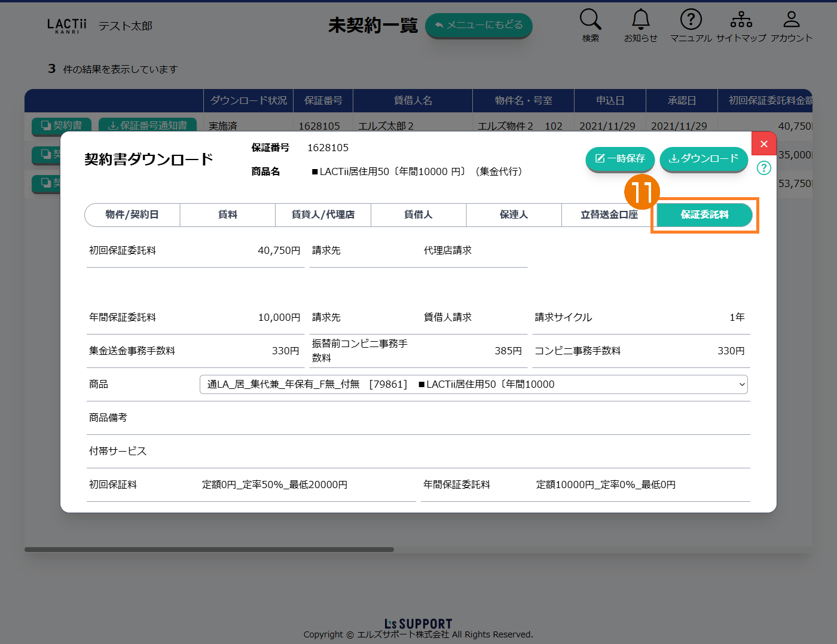The image size is (837, 644).
Task: Click the ダウンロード button
Action: click(x=703, y=158)
